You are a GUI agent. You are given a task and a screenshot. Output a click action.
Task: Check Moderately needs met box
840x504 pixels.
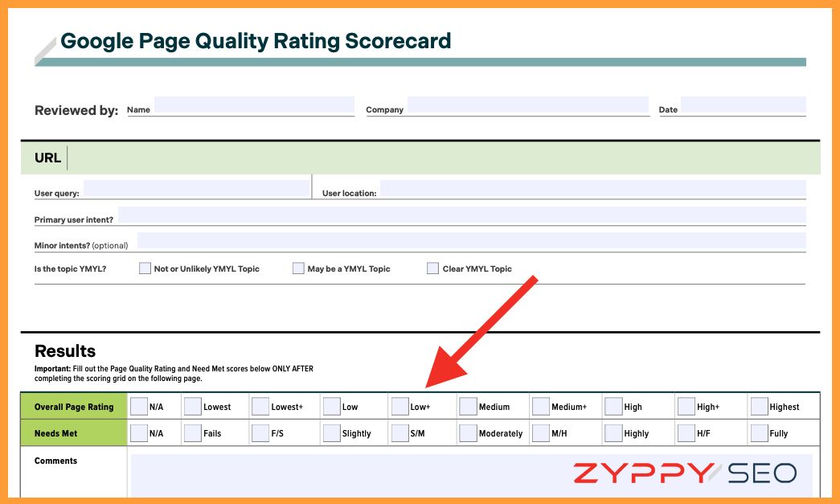click(x=468, y=432)
